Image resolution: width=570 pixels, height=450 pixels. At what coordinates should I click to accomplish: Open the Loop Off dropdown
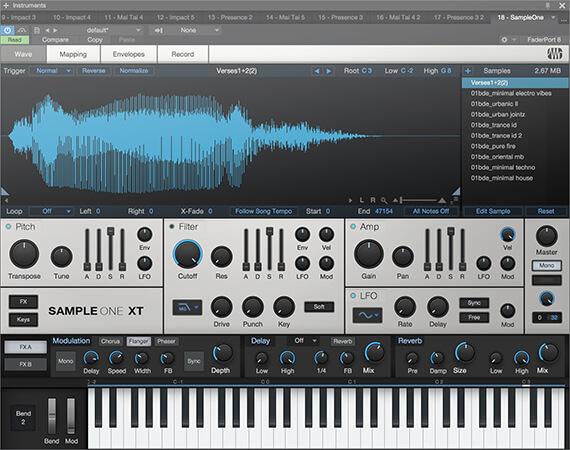[x=51, y=211]
